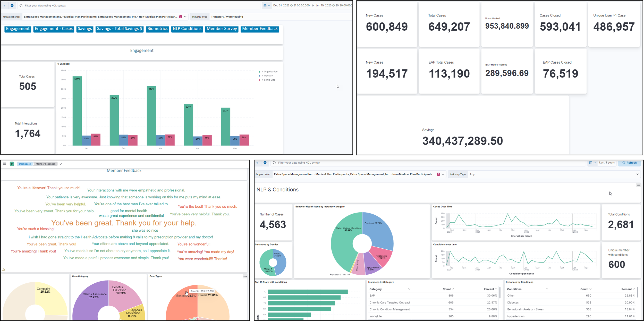Toggle % Organization legend swatch
Screen dimensions: 644x321
coord(259,72)
